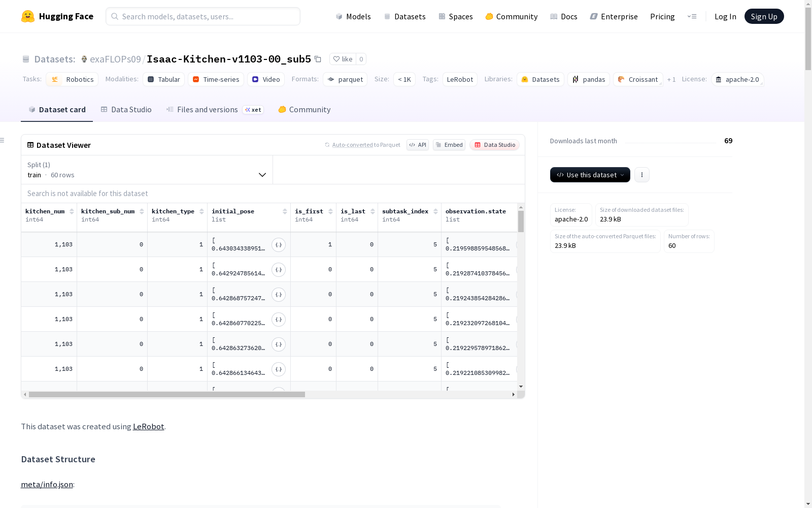The height and width of the screenshot is (508, 812).
Task: Click the table scroll down arrow
Action: coord(521,387)
